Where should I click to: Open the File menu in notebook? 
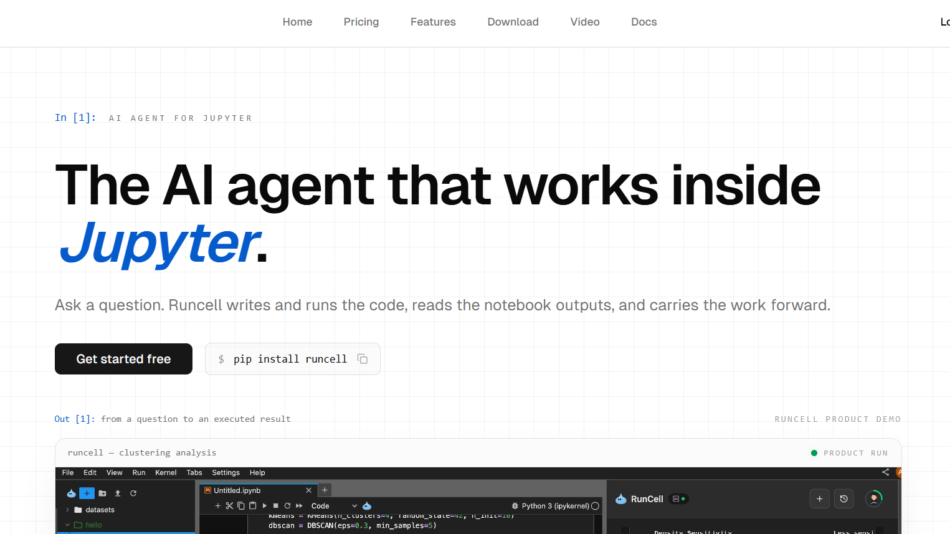pos(68,472)
